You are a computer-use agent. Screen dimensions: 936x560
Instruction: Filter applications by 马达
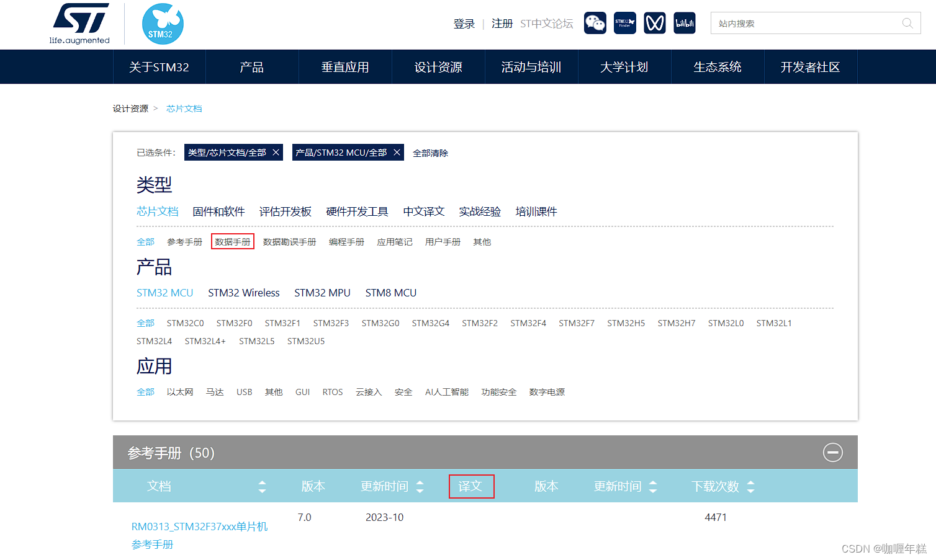point(215,392)
